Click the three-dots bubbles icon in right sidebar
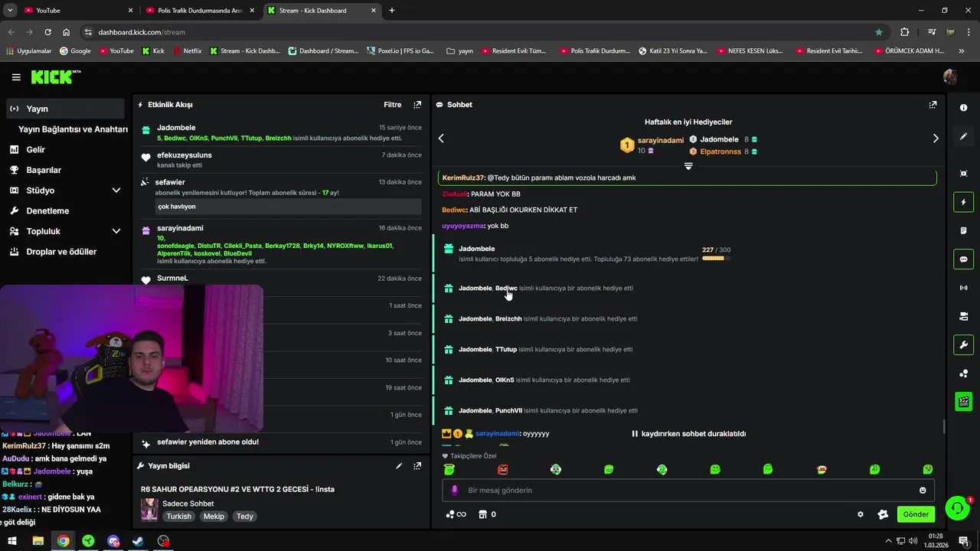The height and width of the screenshot is (551, 980). 963,373
